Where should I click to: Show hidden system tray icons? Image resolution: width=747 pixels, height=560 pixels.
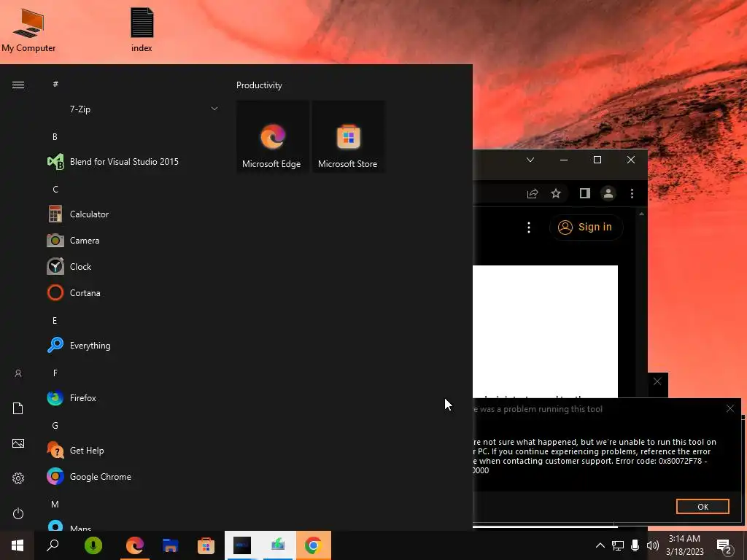(600, 545)
